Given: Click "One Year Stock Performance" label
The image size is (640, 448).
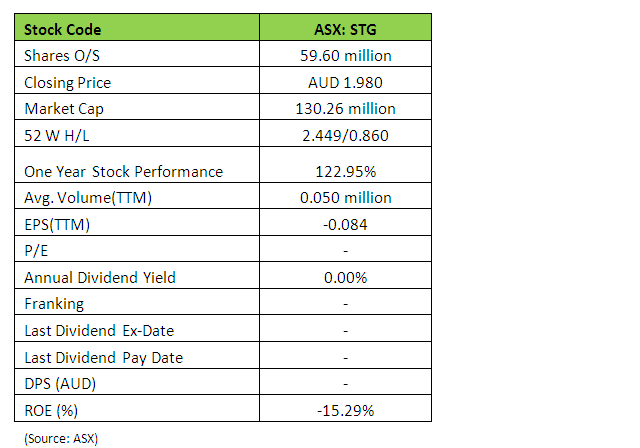Looking at the screenshot, I should click(123, 171).
